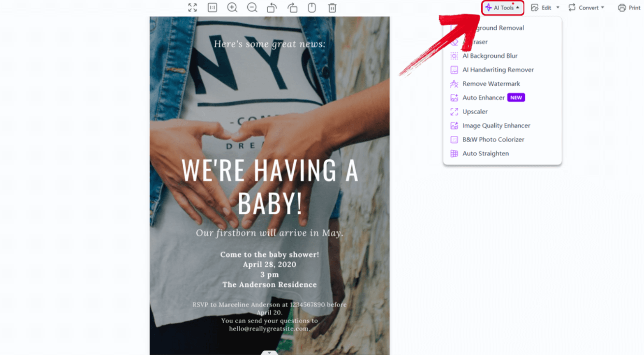Expand the Convert dropdown
This screenshot has width=644, height=355.
pos(586,7)
